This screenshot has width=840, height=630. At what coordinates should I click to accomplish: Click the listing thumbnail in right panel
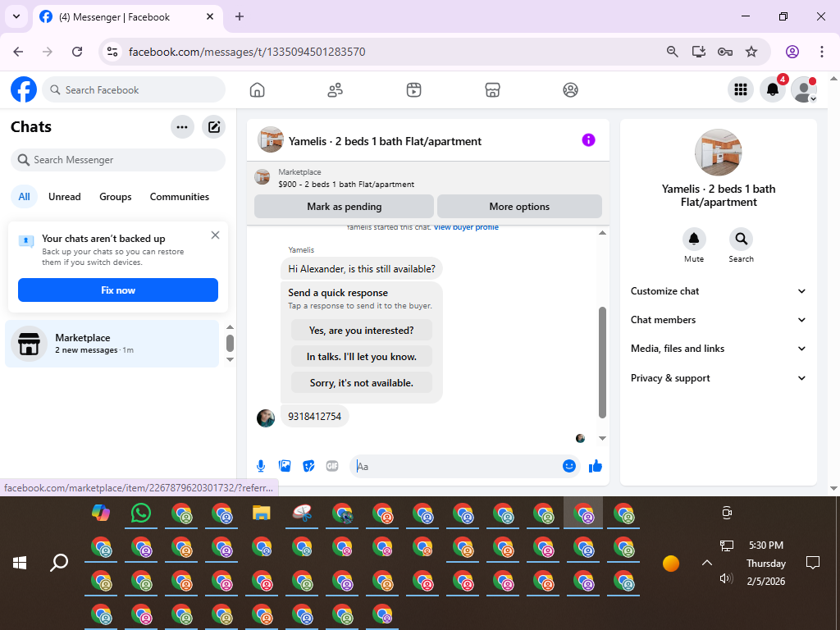point(719,153)
